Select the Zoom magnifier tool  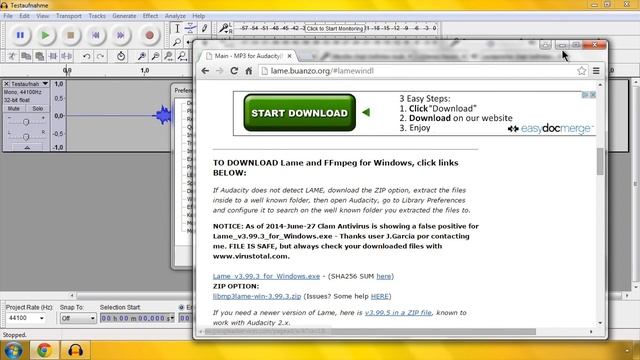point(177,42)
